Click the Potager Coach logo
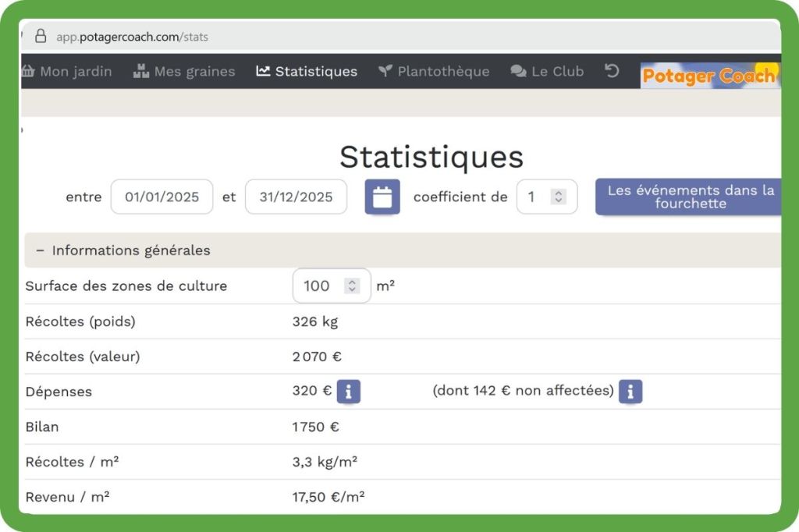This screenshot has width=799, height=532. click(x=710, y=76)
